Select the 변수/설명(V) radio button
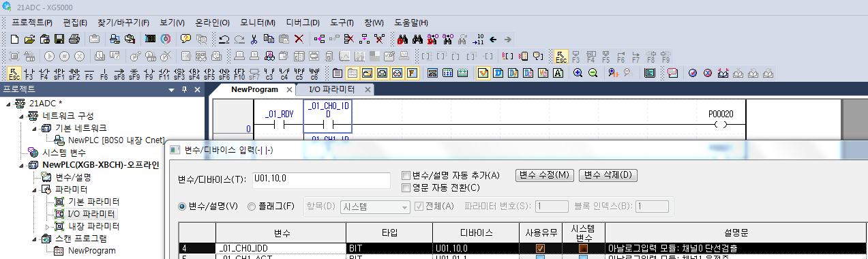This screenshot has width=868, height=259. [182, 206]
